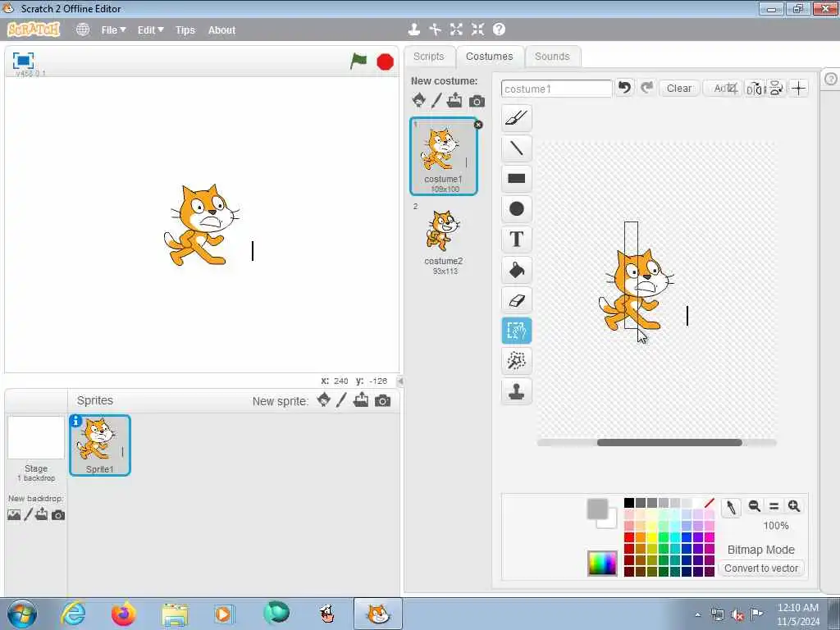Click the green flag to start
Image resolution: width=840 pixels, height=630 pixels.
pos(358,61)
